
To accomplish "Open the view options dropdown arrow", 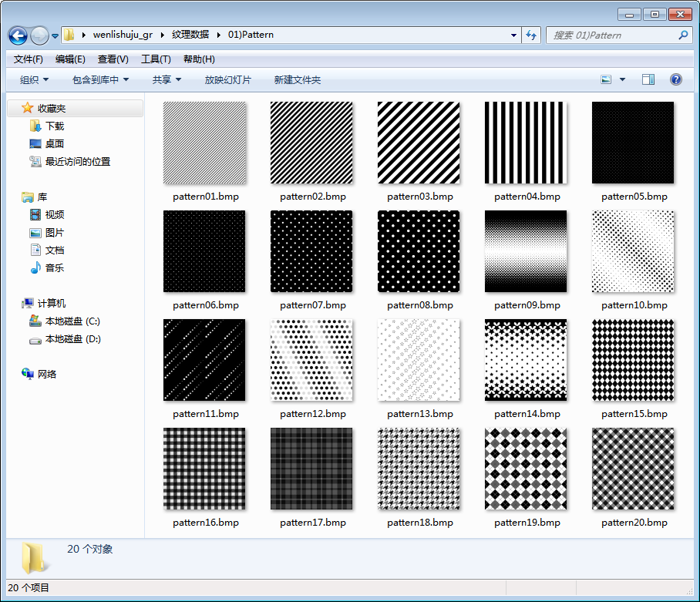I will (623, 79).
